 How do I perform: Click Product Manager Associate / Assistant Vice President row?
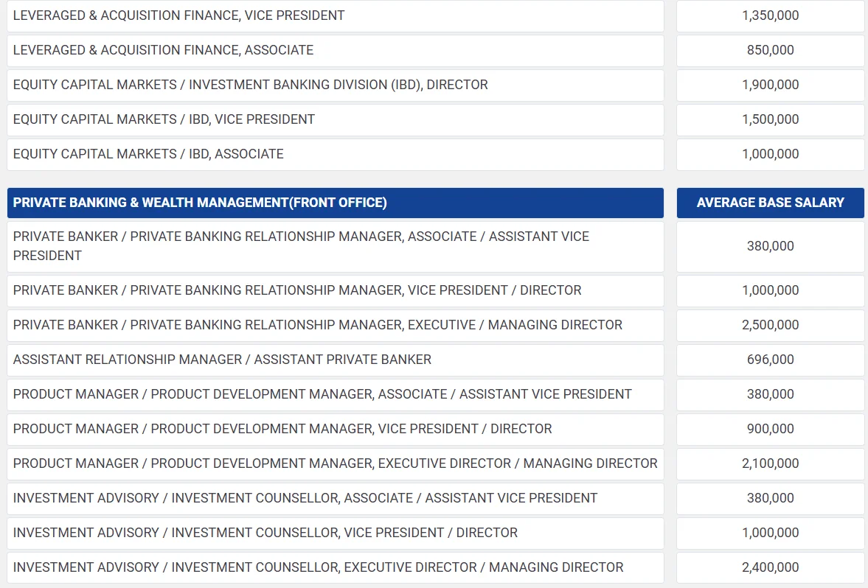coord(335,394)
